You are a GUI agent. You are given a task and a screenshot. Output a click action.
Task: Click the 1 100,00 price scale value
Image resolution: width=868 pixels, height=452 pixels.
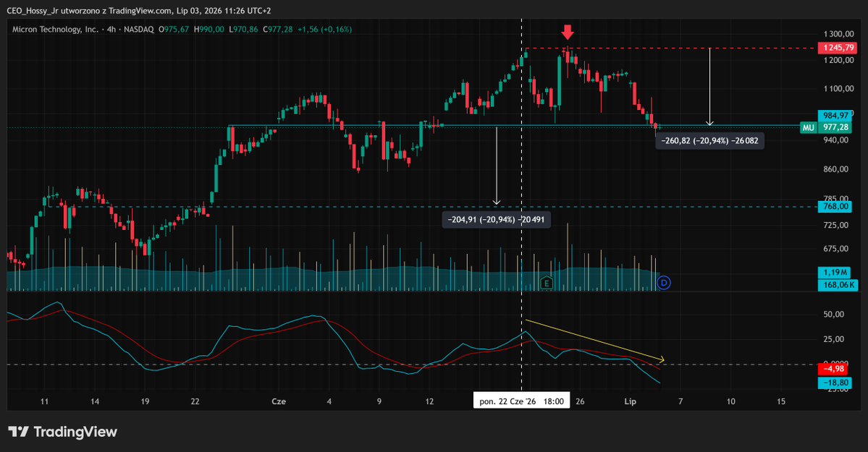pyautogui.click(x=838, y=88)
